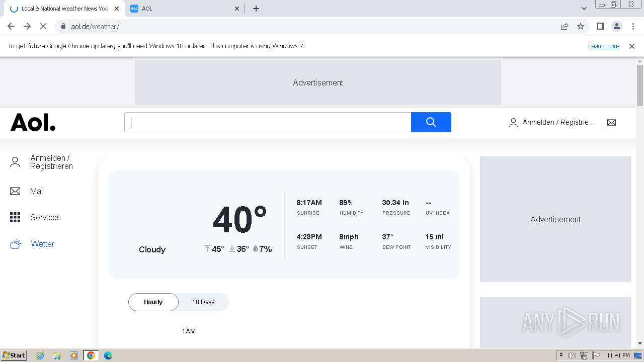Screen dimensions: 644x362
Task: Click the site lock icon
Action: tap(63, 26)
